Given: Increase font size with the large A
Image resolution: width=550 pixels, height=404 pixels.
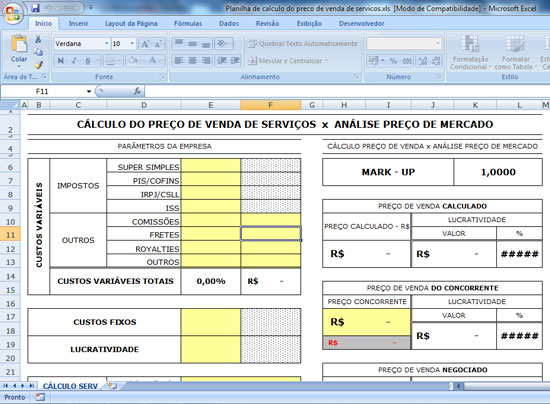Looking at the screenshot, I should click(x=145, y=44).
